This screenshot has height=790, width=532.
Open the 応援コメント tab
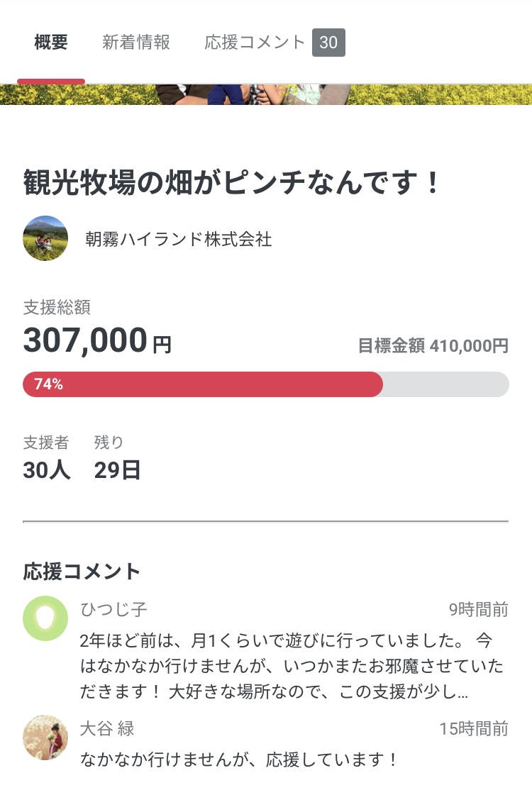click(255, 43)
